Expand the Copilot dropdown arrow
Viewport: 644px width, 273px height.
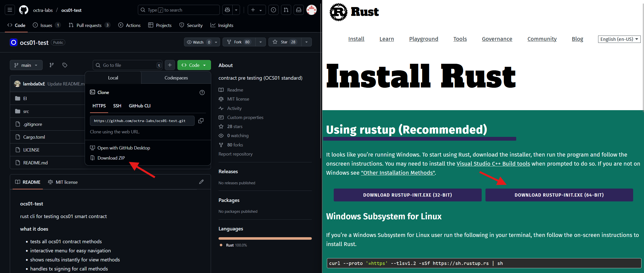pos(236,10)
